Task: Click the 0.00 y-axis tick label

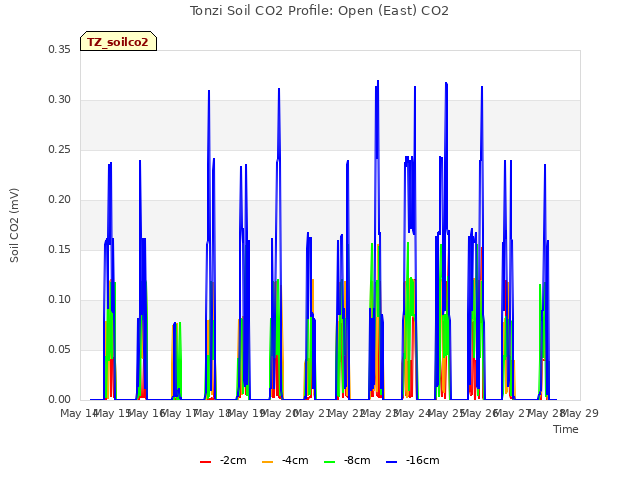Action: coord(59,400)
